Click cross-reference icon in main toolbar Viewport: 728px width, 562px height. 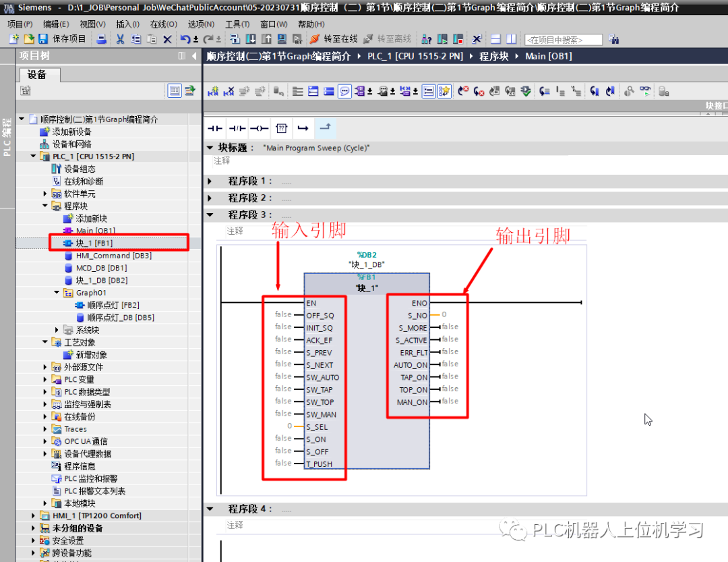(x=477, y=39)
